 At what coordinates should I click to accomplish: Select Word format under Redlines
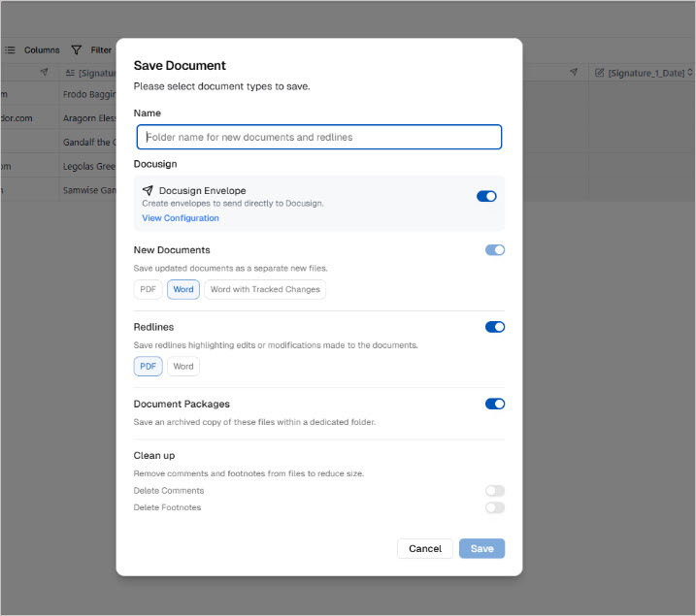point(183,367)
